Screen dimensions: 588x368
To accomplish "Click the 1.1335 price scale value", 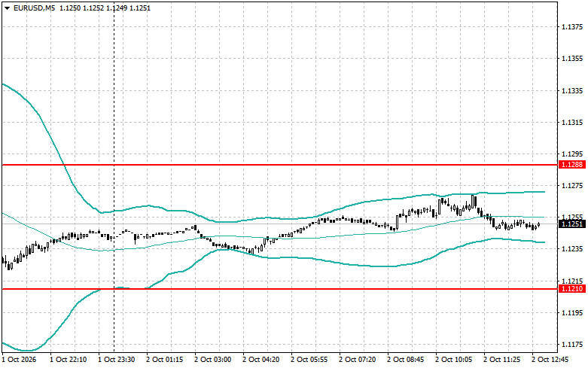I will pyautogui.click(x=572, y=91).
